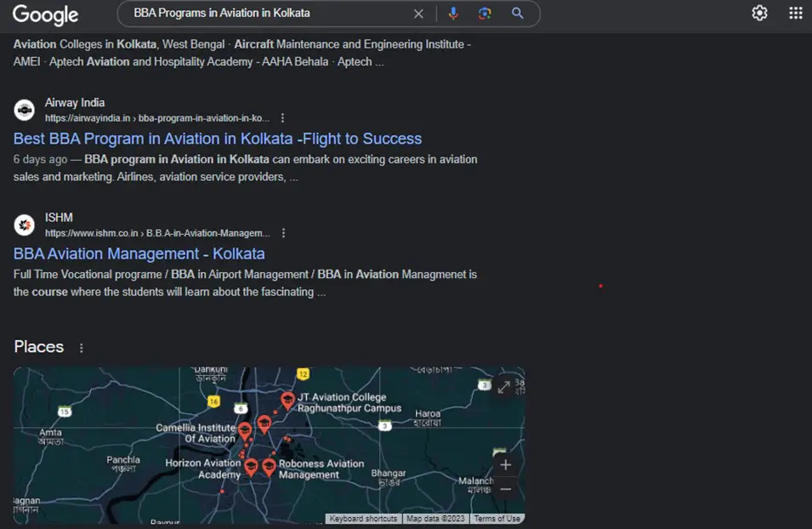Open more options for Airway India result
This screenshot has height=529, width=812.
coord(283,118)
